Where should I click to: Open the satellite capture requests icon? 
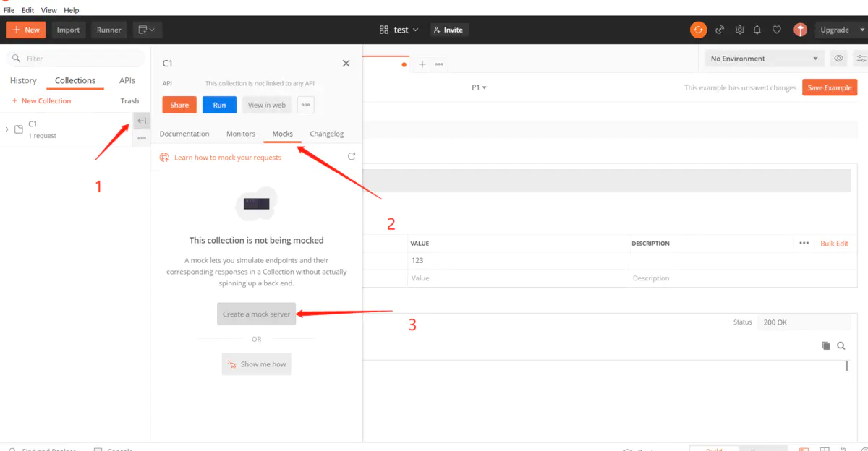720,30
